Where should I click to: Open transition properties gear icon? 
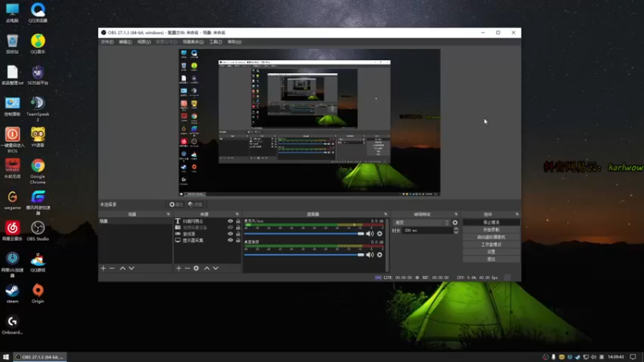tap(455, 223)
